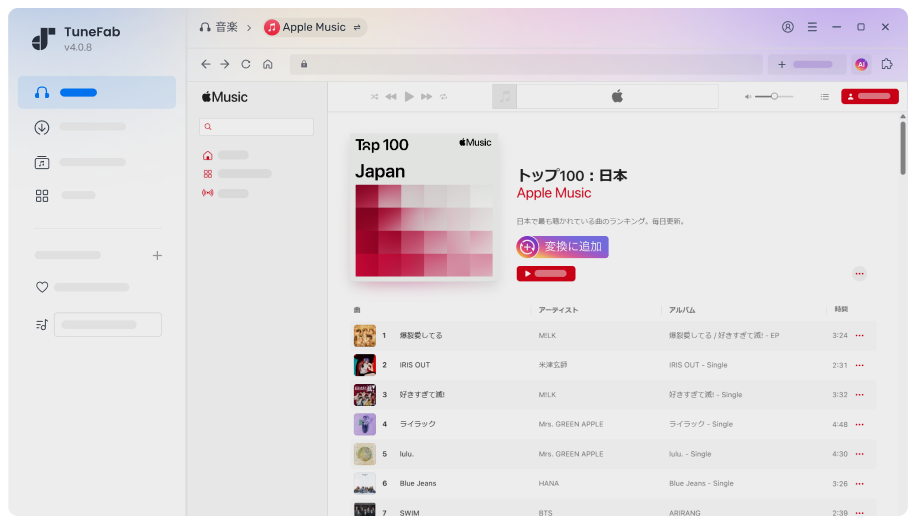Toggle shuffle in the Apple Music player

pos(375,97)
